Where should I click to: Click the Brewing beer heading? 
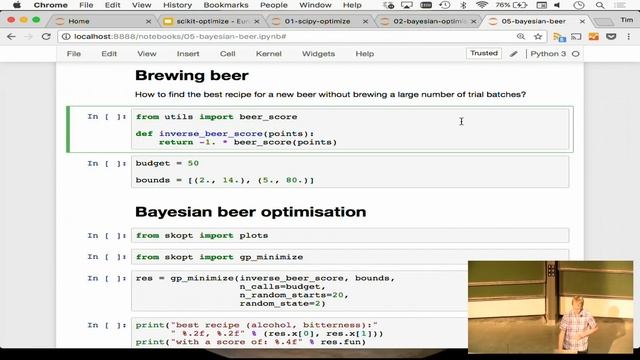[191, 76]
